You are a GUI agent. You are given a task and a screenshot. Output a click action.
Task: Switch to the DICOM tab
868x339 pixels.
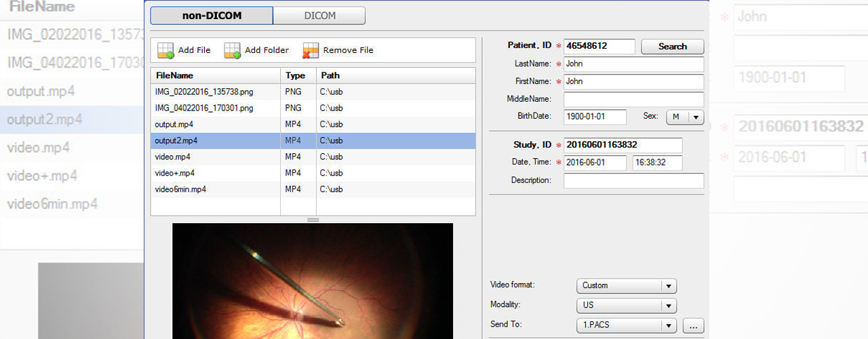point(319,16)
